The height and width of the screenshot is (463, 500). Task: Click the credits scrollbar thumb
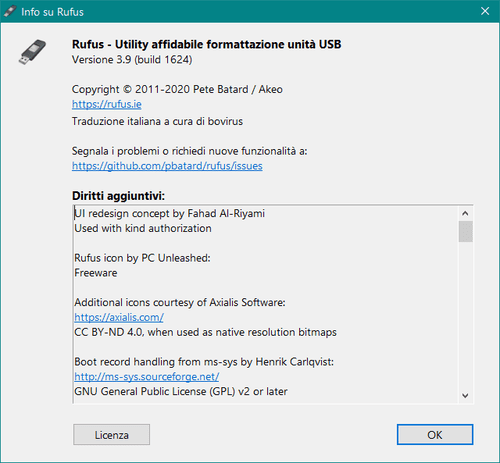[x=465, y=231]
